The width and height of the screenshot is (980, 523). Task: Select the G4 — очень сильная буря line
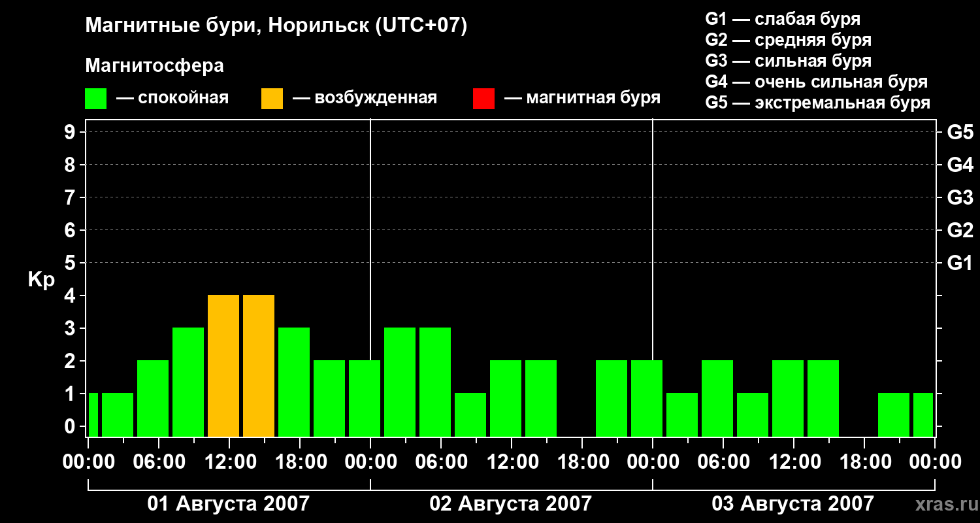[x=817, y=82]
